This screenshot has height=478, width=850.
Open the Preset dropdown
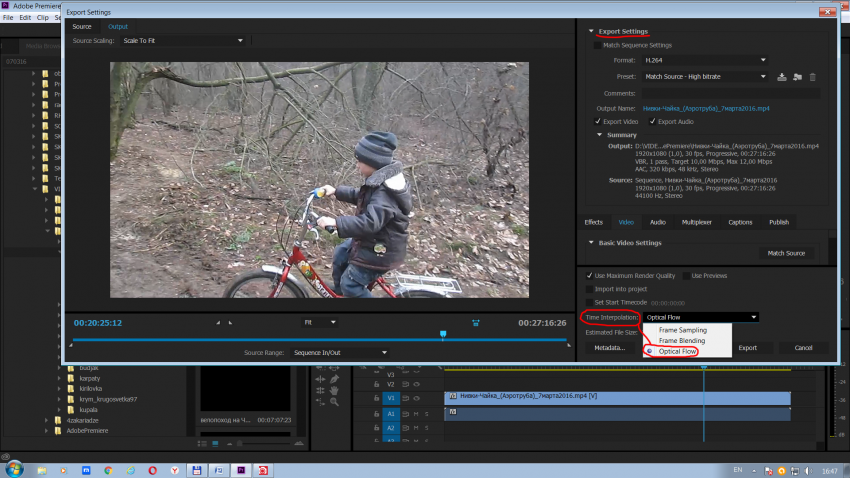[705, 76]
